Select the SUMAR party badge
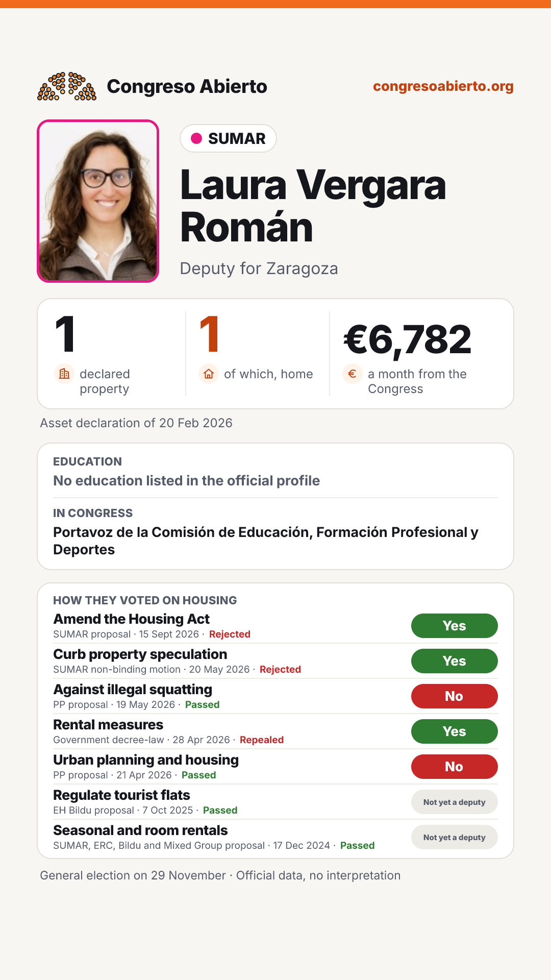551x980 pixels. (228, 138)
